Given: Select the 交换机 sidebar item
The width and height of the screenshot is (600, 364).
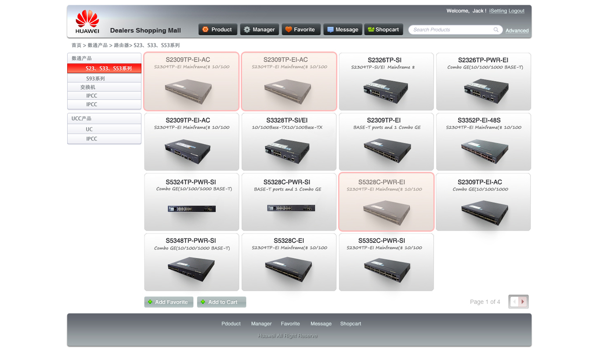Looking at the screenshot, I should pos(104,87).
